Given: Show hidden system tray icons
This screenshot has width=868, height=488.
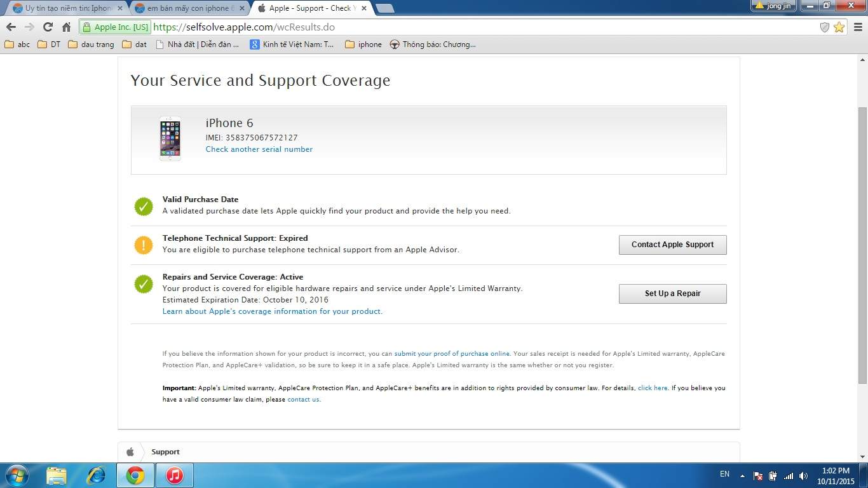Looking at the screenshot, I should click(x=742, y=475).
